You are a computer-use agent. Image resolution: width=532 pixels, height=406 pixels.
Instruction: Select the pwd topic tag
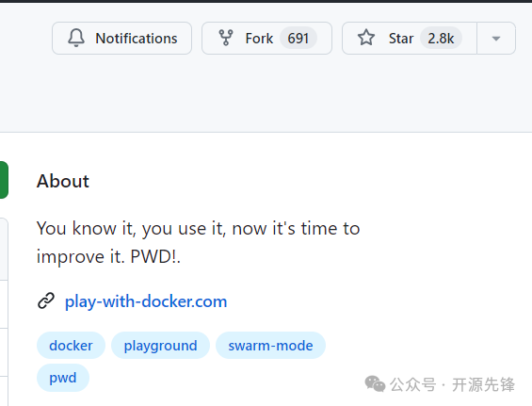point(63,378)
